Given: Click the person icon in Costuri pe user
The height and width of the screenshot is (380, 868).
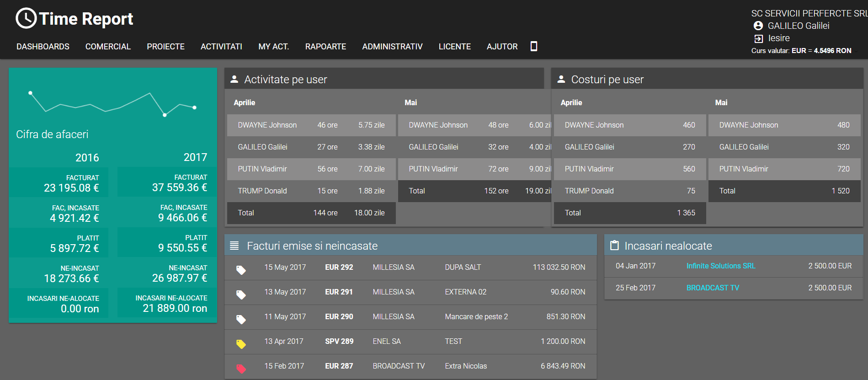Looking at the screenshot, I should point(561,80).
